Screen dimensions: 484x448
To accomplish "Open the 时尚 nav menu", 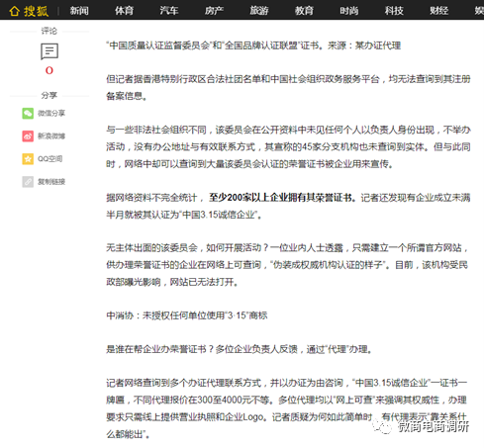I will coord(349,11).
